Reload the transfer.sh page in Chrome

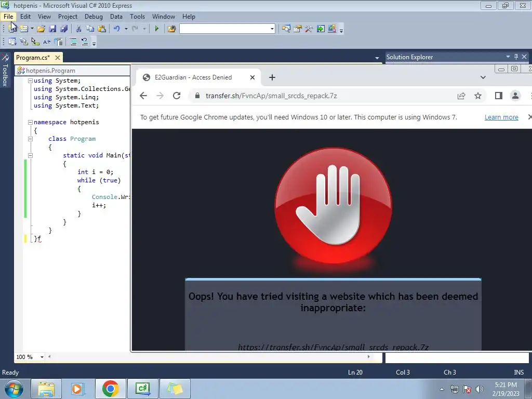[x=177, y=96]
